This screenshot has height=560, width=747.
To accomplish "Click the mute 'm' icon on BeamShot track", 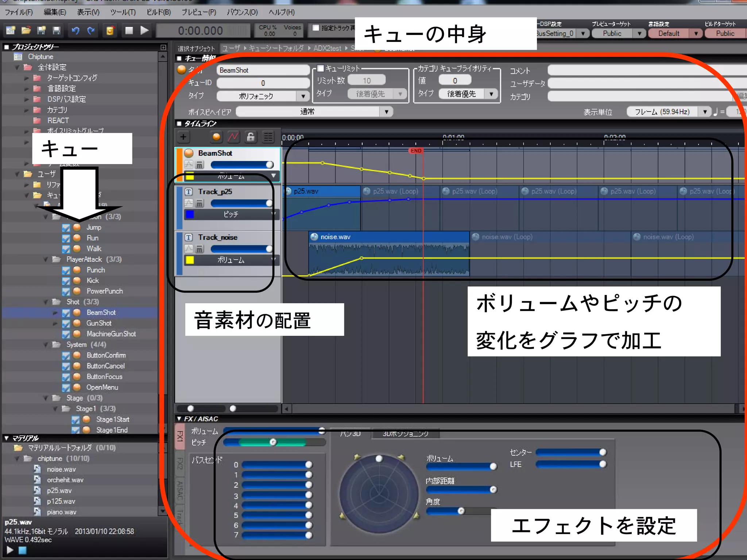I will [x=200, y=165].
